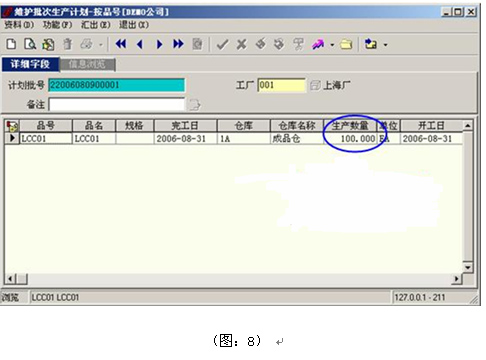This screenshot has height=360, width=486.
Task: Click the 备注 remark input field
Action: 117,104
